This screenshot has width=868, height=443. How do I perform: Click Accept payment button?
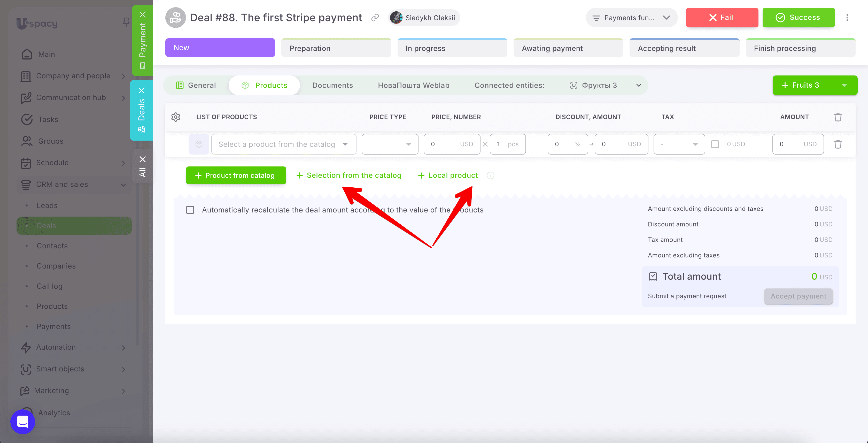click(x=798, y=296)
